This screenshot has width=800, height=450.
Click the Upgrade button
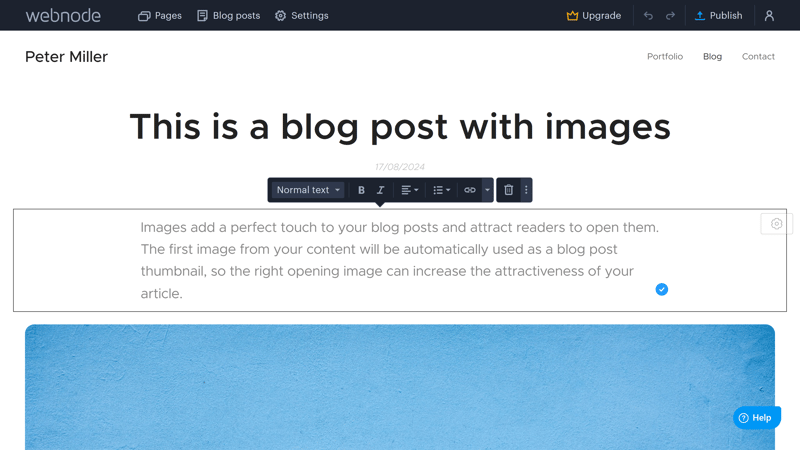click(x=594, y=16)
